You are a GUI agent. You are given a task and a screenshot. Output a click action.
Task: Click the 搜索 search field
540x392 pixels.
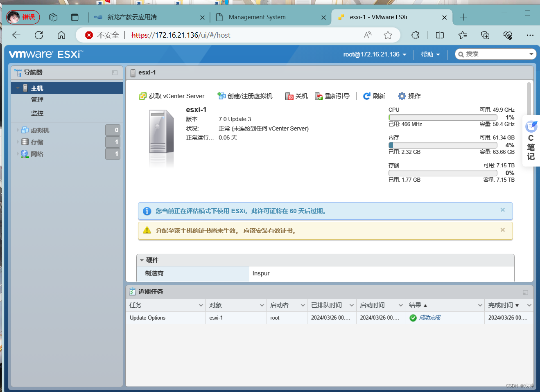point(496,54)
